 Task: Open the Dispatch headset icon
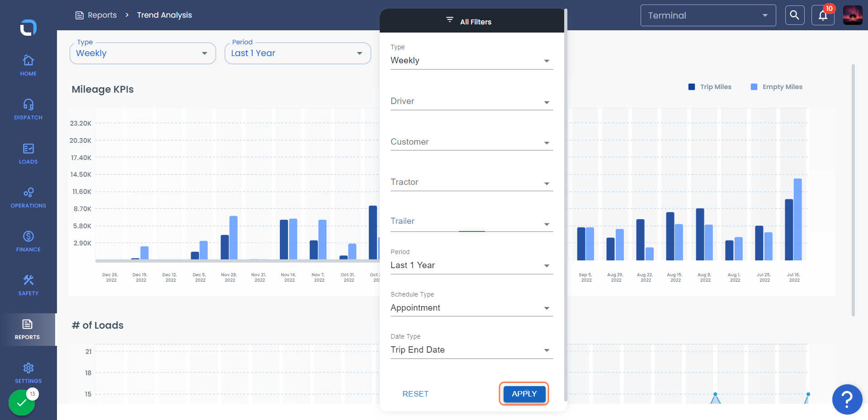coord(28,104)
